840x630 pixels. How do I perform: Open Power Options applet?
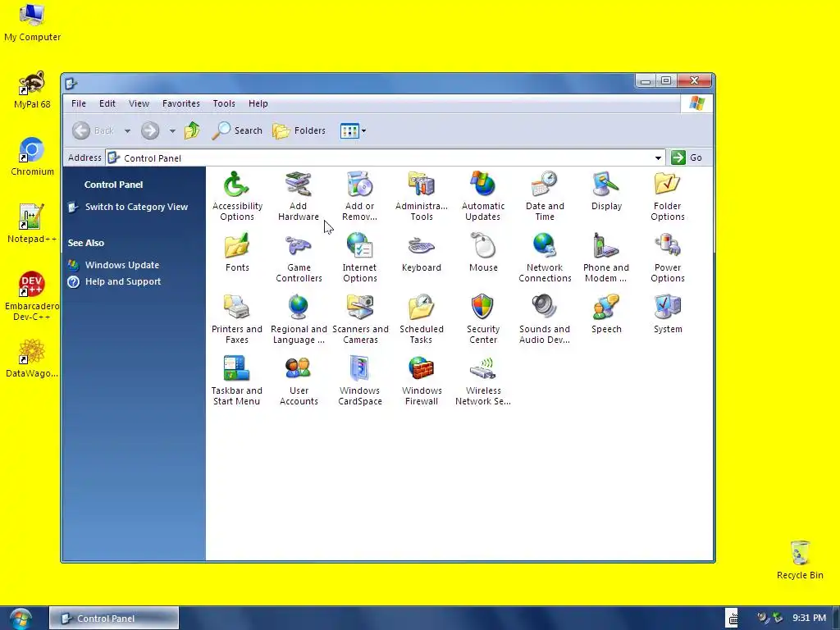click(x=667, y=258)
